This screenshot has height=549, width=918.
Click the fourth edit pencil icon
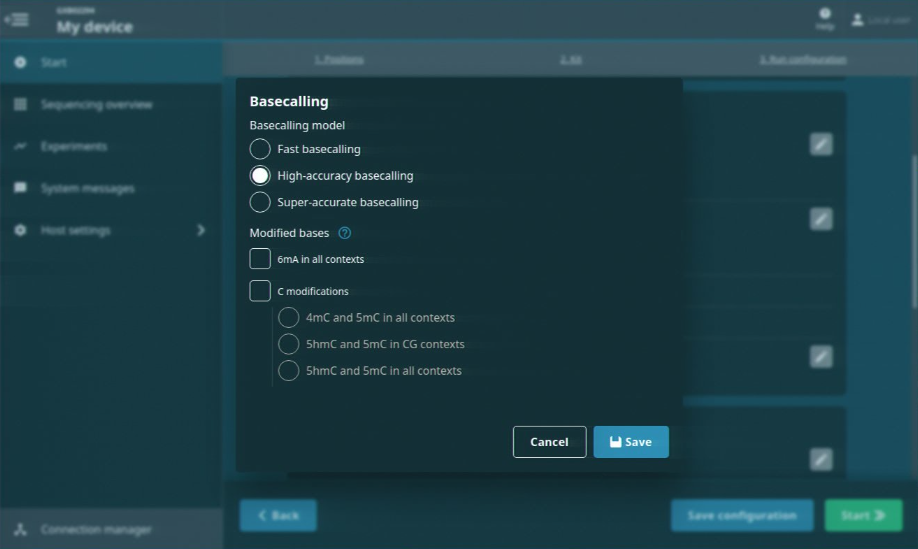[821, 459]
